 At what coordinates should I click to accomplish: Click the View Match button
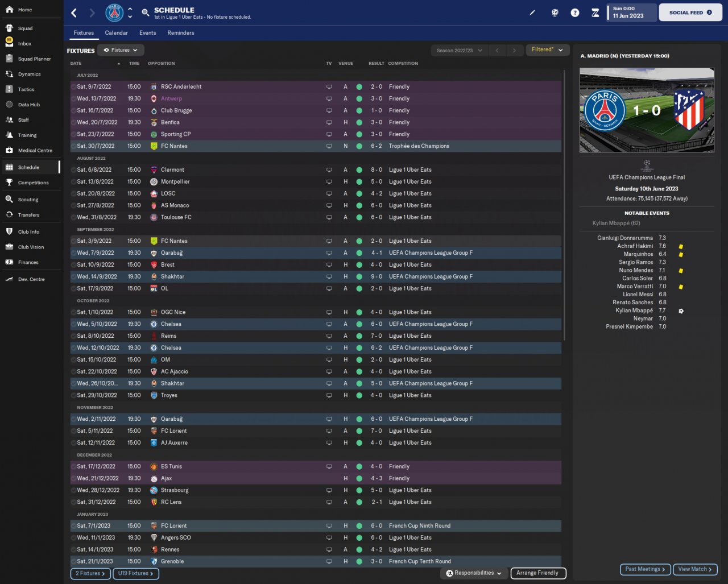695,569
